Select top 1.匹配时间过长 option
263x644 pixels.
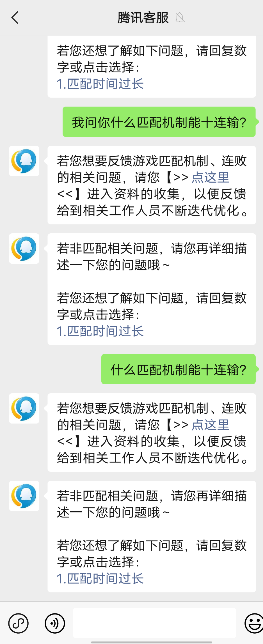point(100,84)
